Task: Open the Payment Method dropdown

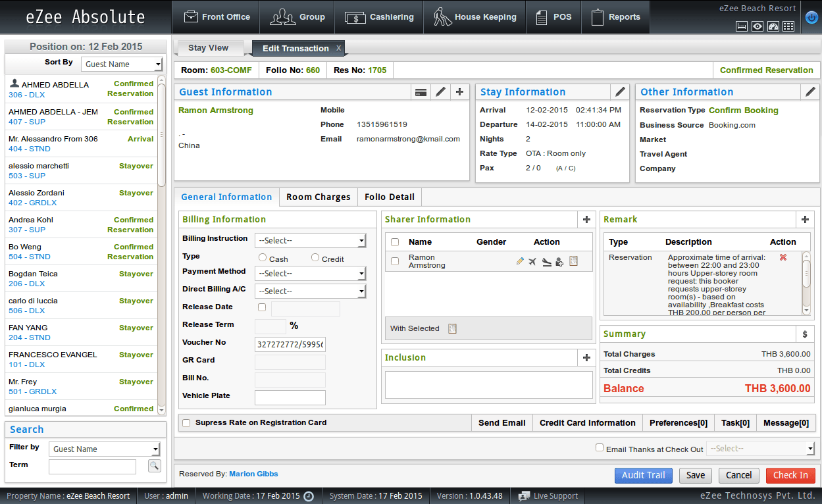Action: click(x=310, y=274)
